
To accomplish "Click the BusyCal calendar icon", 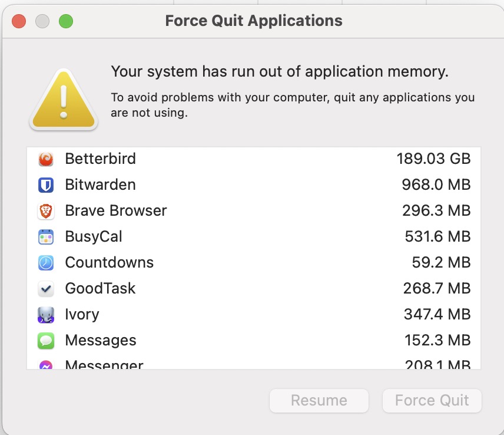I will click(46, 237).
